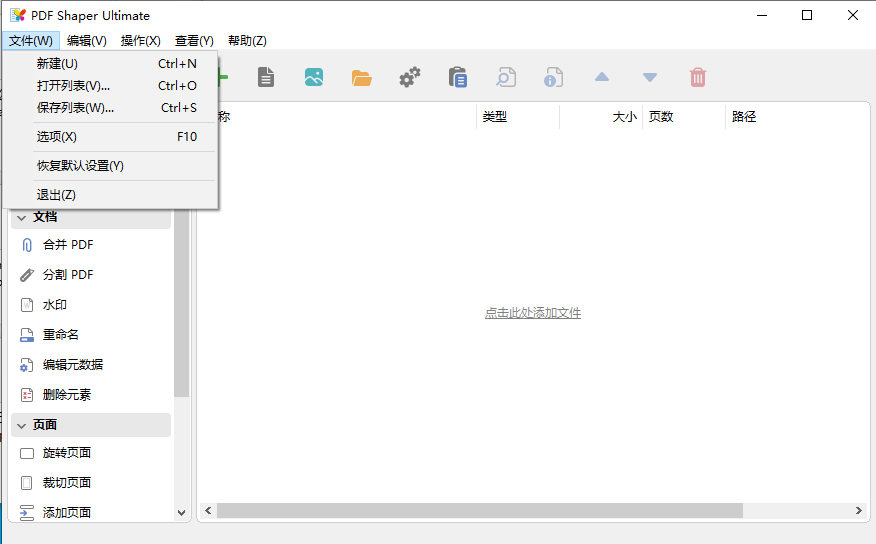This screenshot has width=876, height=544.
Task: Click the paperclip icon beside 合并 PDF
Action: coord(27,245)
